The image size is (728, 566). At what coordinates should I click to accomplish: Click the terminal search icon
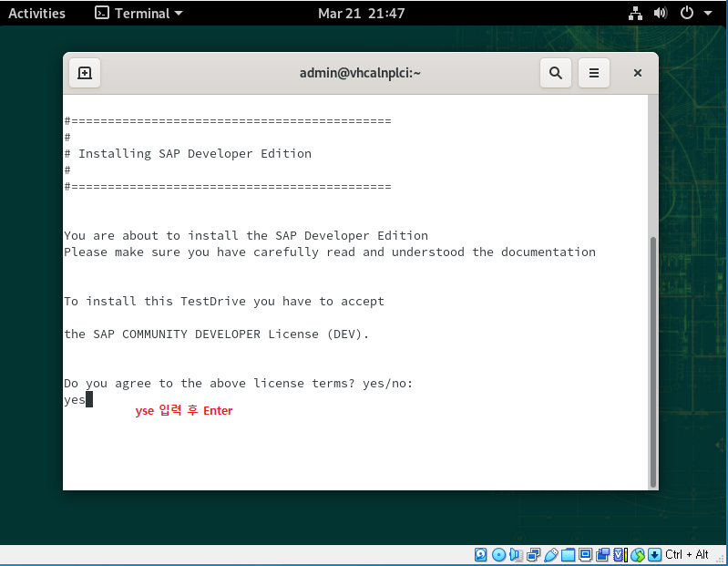pos(555,73)
